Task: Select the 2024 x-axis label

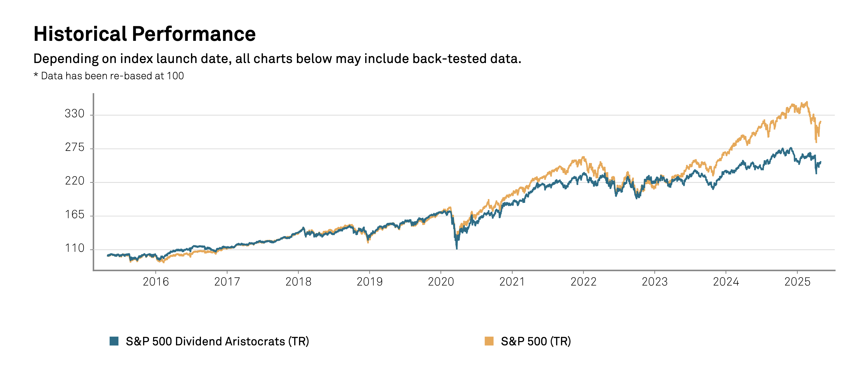Action: (726, 282)
